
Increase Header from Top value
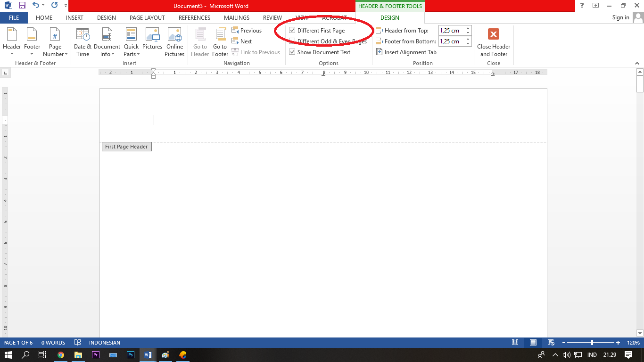[x=468, y=28]
